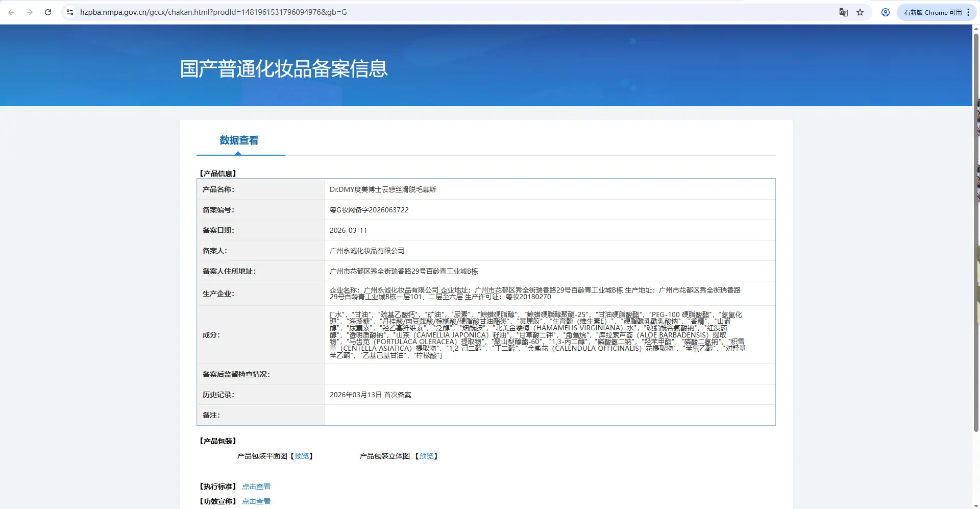The height and width of the screenshot is (509, 980).
Task: Click the ingredients list text
Action: (537, 335)
